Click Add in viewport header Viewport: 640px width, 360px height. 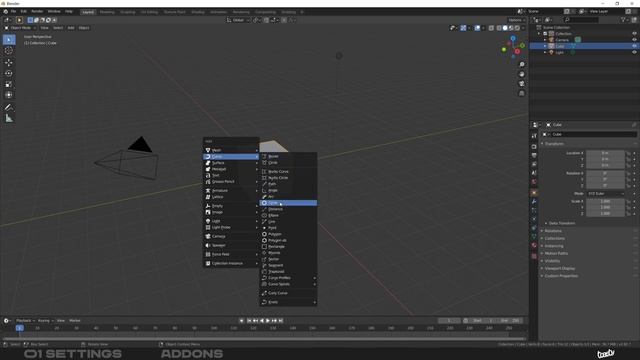point(71,28)
